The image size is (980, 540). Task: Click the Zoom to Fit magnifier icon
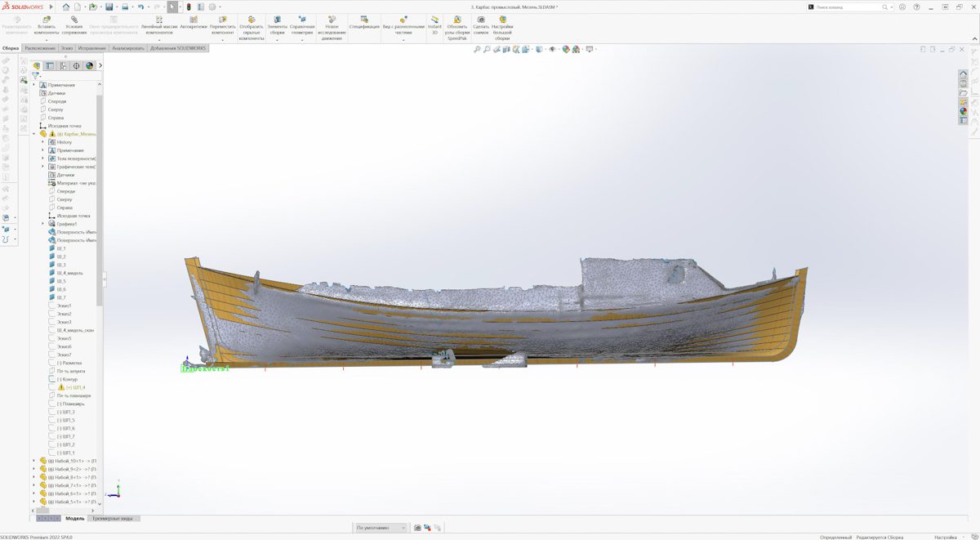click(477, 50)
